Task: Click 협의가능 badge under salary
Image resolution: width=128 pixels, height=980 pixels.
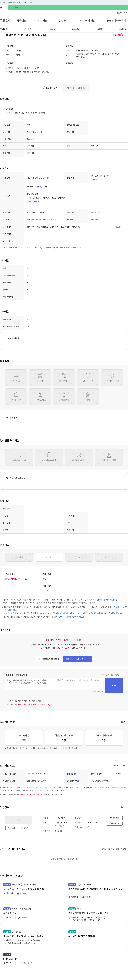Action: pyautogui.click(x=95, y=180)
